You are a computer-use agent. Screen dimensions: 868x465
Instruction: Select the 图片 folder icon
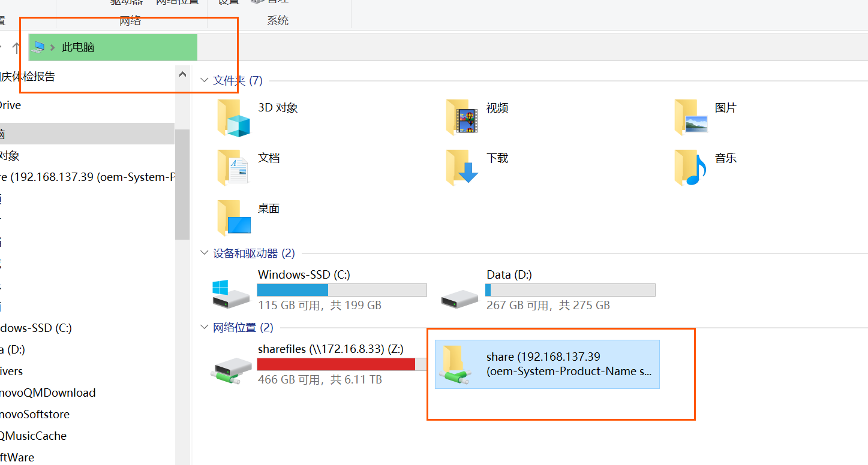tap(691, 117)
